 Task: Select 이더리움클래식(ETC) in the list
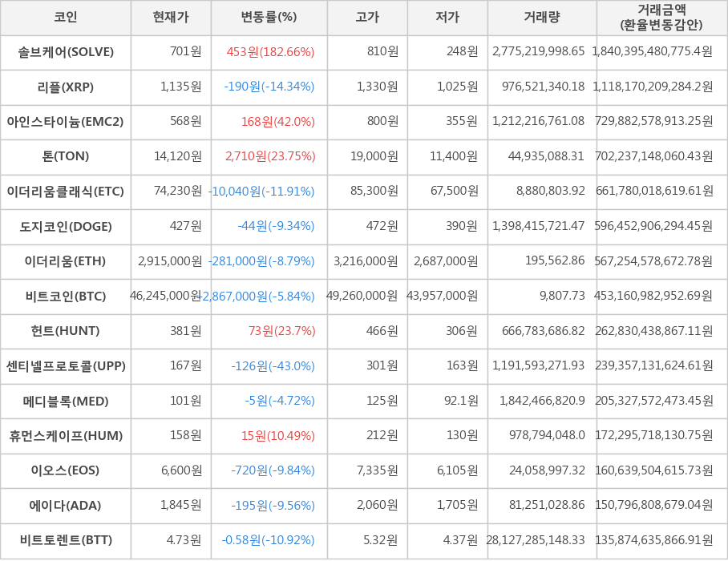(66, 192)
